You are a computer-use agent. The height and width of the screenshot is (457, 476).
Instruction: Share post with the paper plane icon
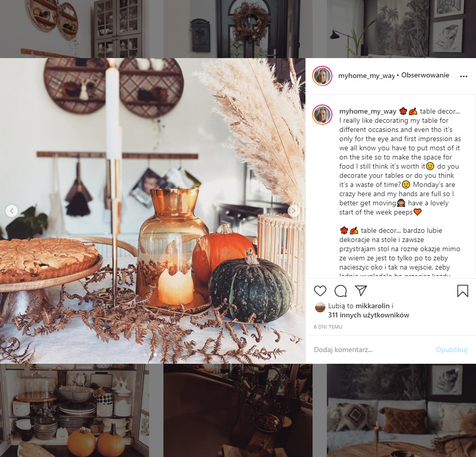click(361, 291)
